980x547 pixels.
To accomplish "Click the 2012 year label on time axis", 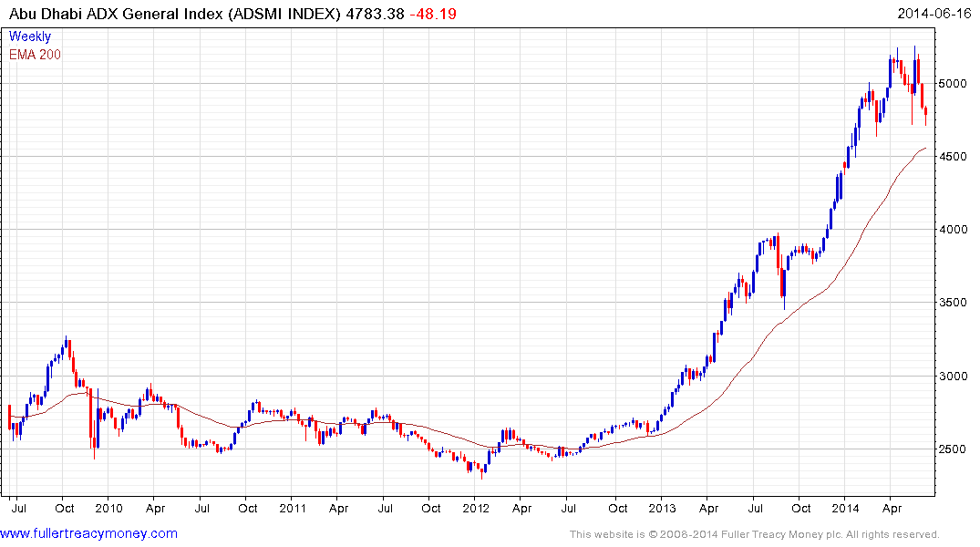I will pyautogui.click(x=476, y=508).
